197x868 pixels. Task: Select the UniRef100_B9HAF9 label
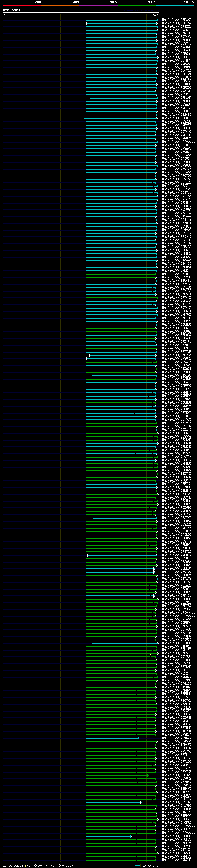pyautogui.click(x=176, y=382)
